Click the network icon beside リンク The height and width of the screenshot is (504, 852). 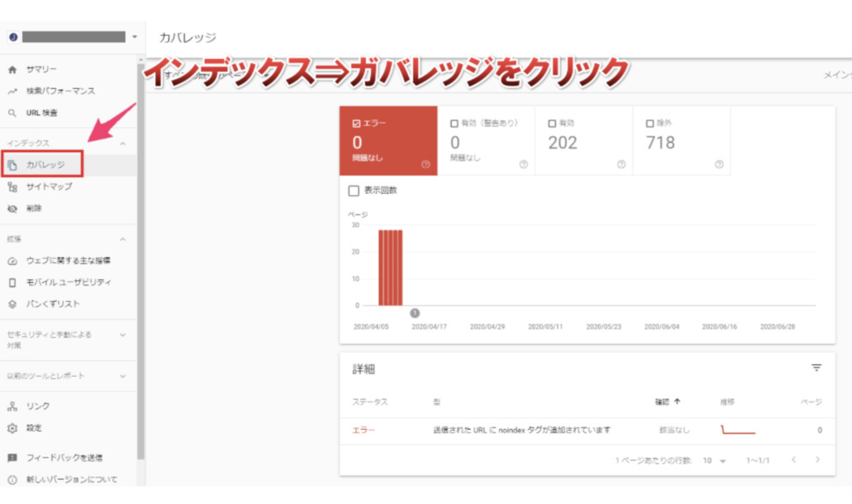pyautogui.click(x=12, y=406)
